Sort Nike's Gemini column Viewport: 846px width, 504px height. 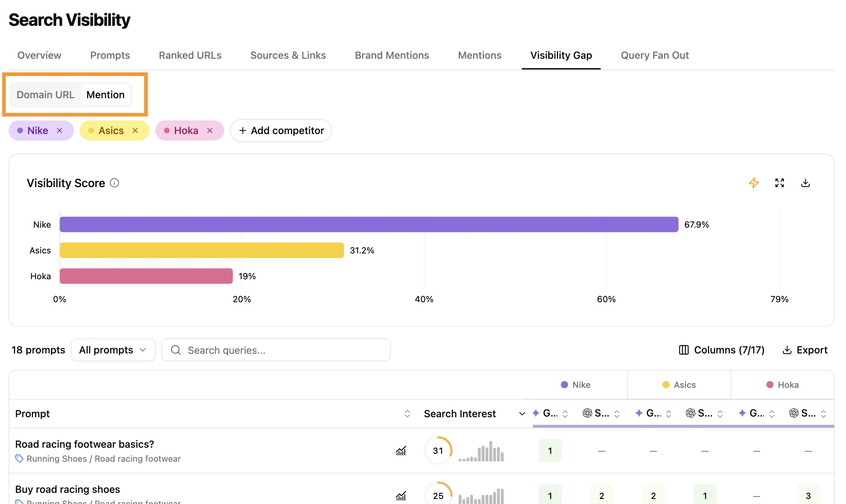[565, 414]
